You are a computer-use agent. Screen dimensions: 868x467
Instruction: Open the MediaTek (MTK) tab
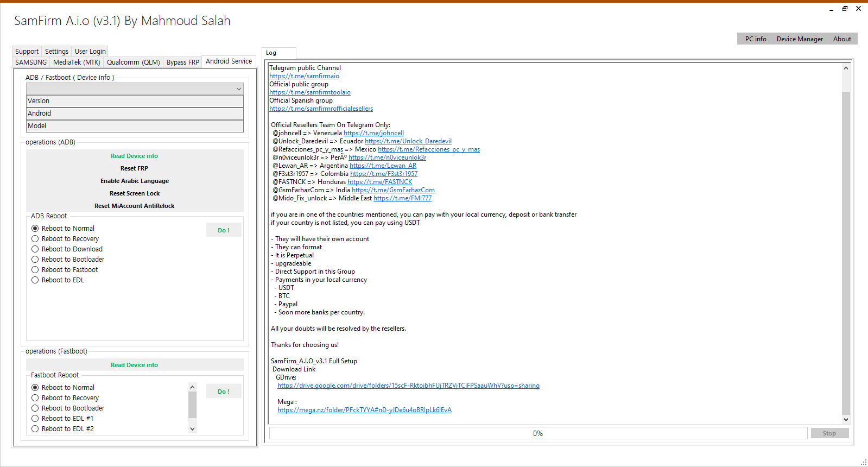[77, 62]
